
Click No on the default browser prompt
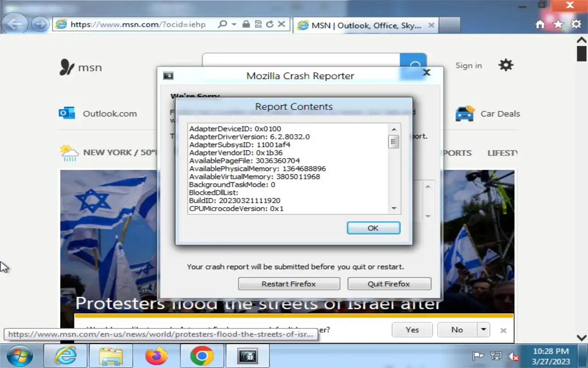[x=457, y=329]
